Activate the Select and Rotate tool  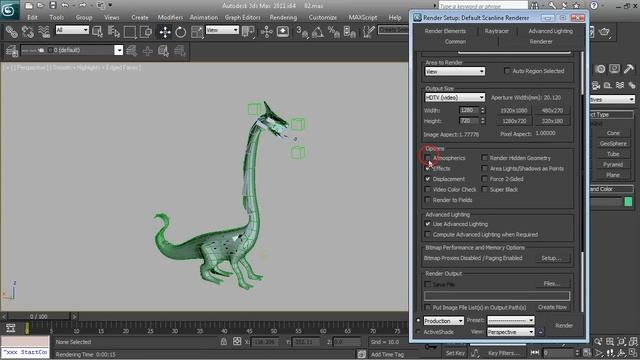[181, 31]
